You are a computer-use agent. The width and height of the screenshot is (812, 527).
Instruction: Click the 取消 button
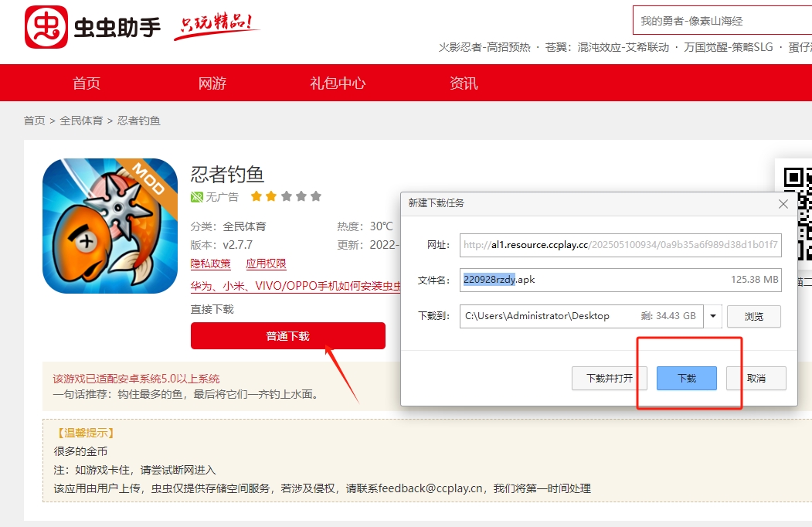point(756,379)
